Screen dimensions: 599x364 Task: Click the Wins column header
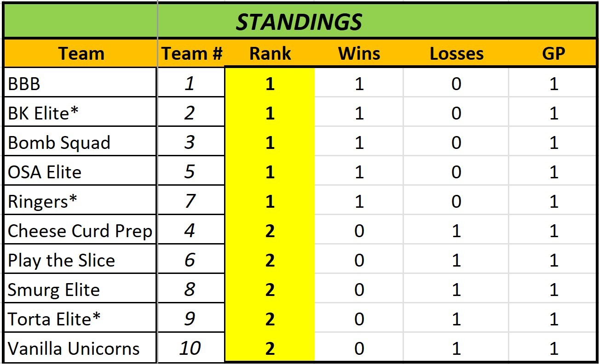click(x=359, y=54)
